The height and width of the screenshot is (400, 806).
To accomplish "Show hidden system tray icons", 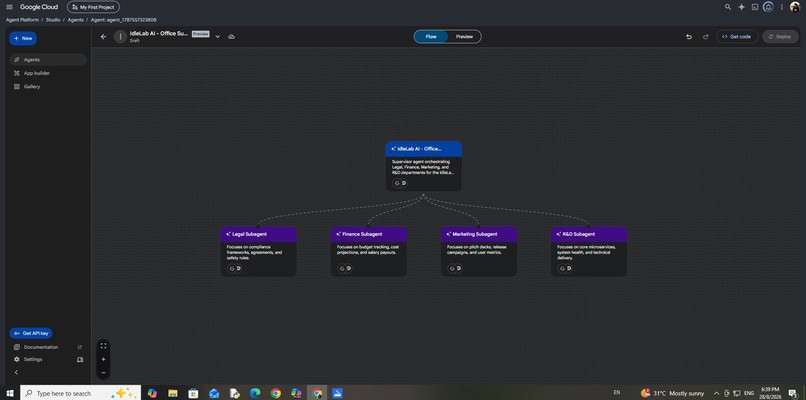I will [x=716, y=393].
